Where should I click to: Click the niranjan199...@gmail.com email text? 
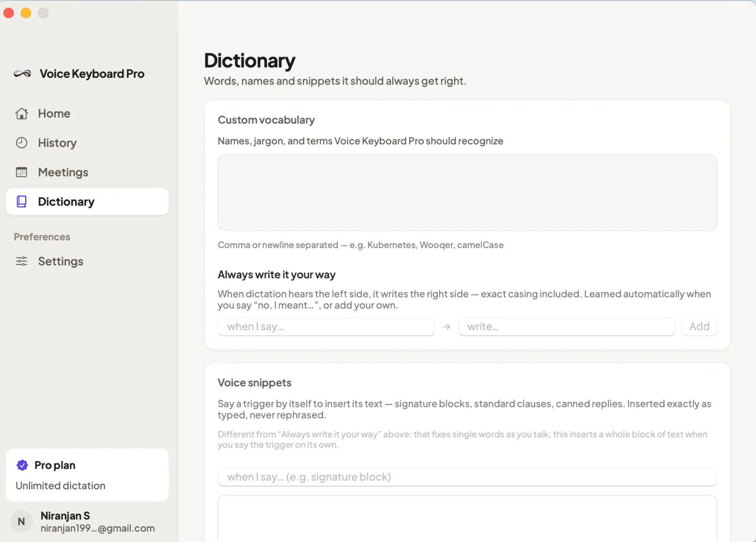pyautogui.click(x=98, y=528)
